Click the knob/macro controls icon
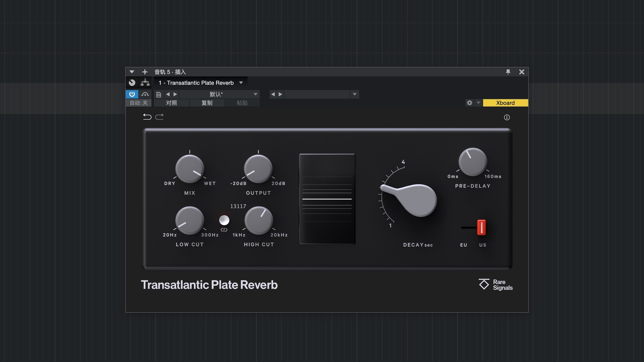 132,82
